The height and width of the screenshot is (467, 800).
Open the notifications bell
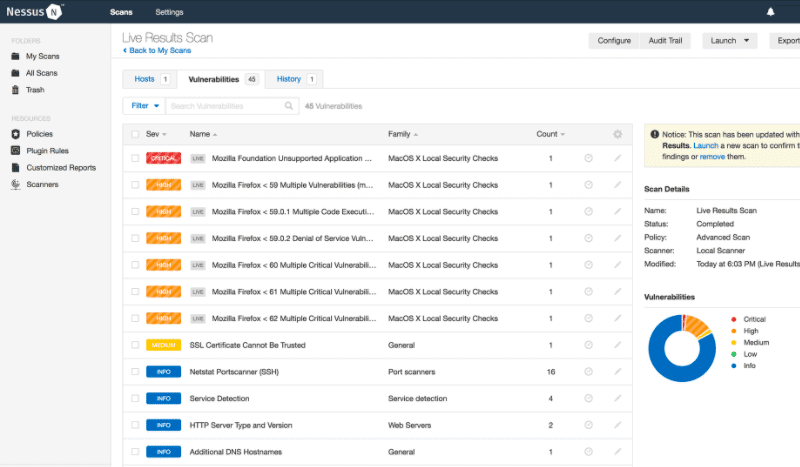pos(770,12)
